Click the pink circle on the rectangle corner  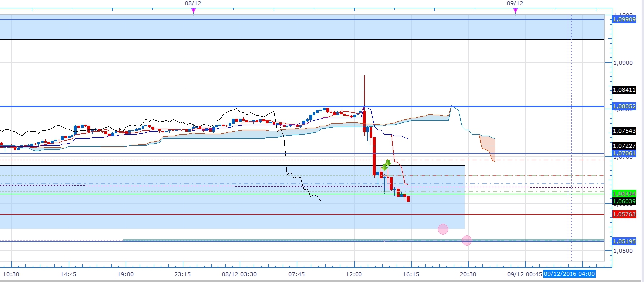coord(443,229)
